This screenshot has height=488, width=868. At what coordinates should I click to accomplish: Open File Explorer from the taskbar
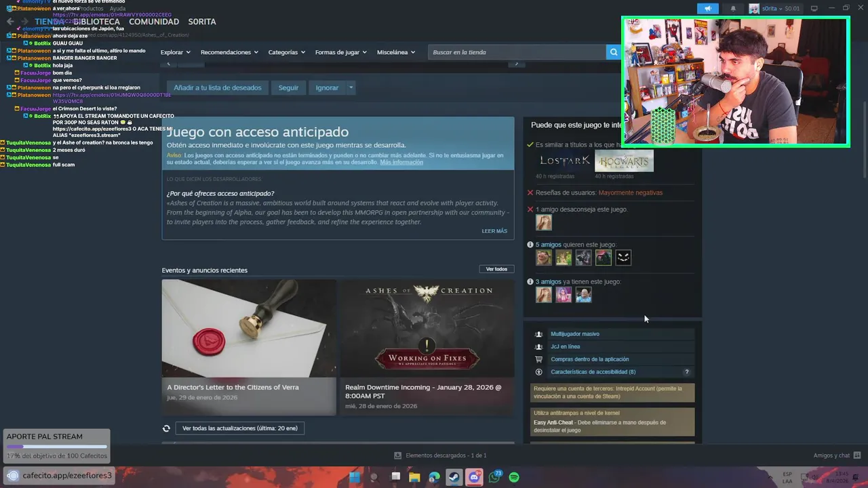(x=415, y=477)
